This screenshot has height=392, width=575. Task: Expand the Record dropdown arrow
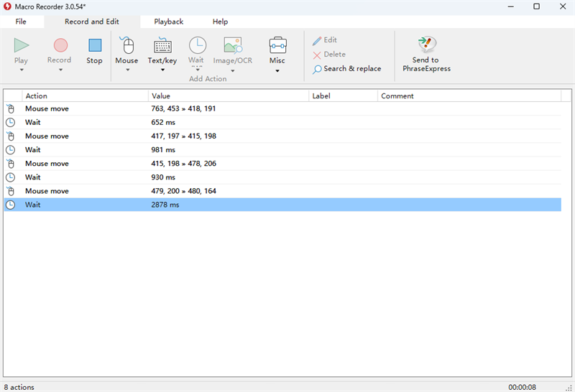tap(60, 70)
